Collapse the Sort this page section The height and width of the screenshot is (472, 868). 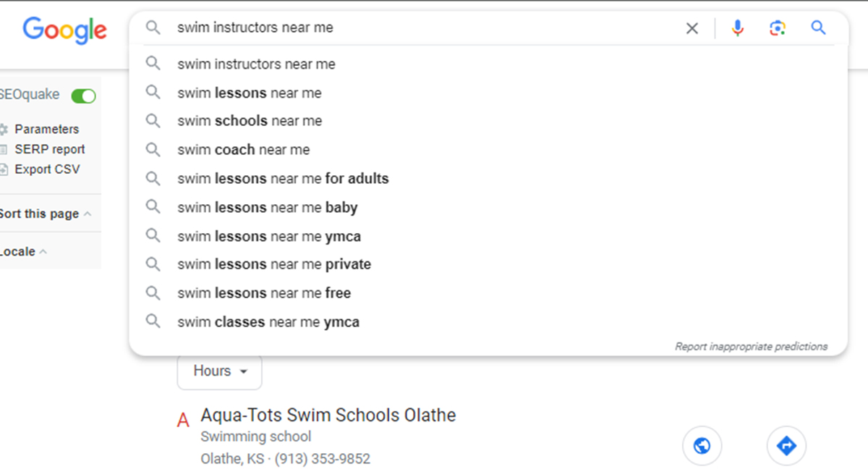pos(45,214)
